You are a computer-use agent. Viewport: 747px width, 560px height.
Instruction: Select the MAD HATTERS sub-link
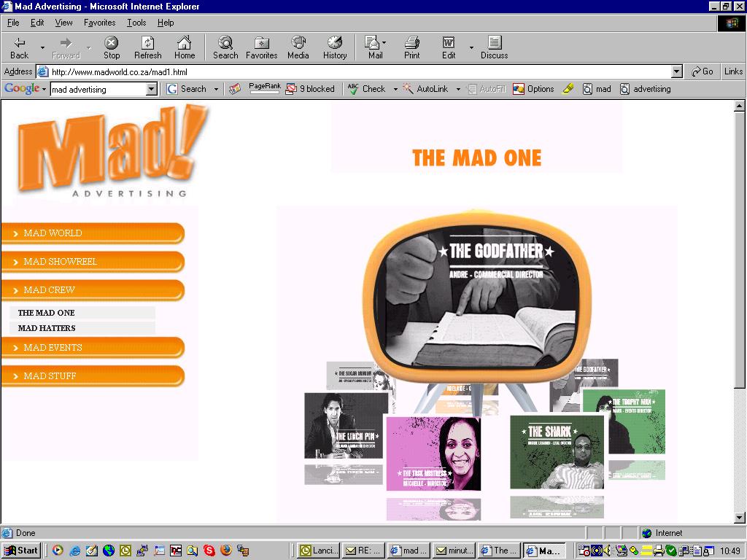47,328
